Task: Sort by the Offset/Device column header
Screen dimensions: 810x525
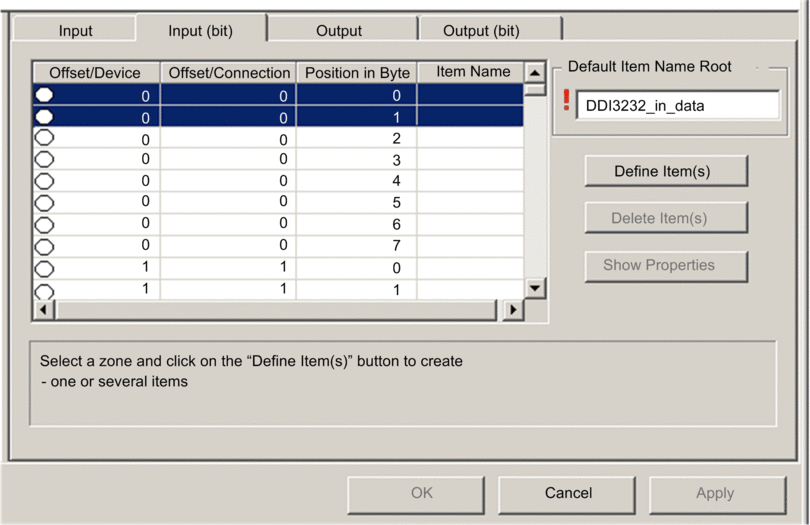Action: coord(95,73)
